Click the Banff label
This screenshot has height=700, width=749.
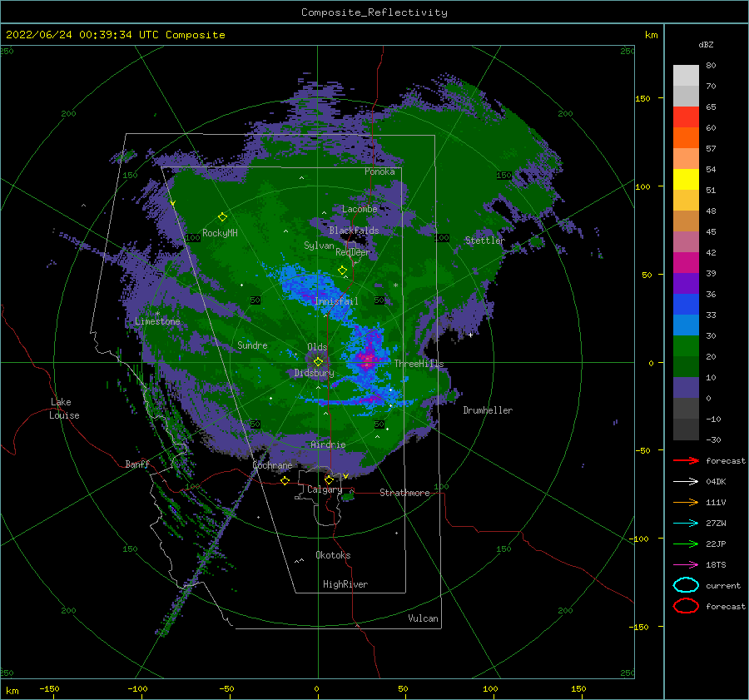coord(137,464)
